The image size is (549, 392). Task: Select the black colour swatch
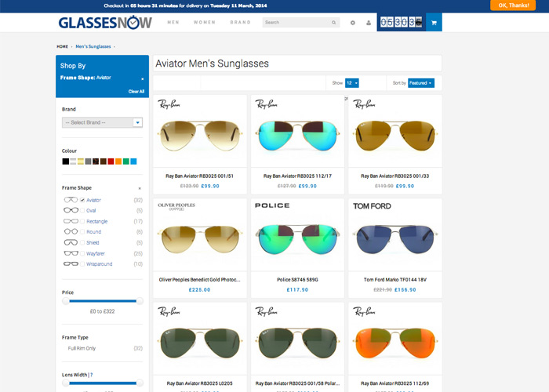click(x=65, y=162)
